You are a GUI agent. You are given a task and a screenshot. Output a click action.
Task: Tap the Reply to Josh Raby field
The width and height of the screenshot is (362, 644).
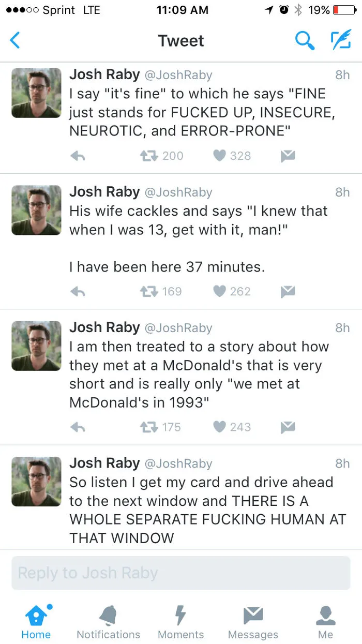(181, 573)
